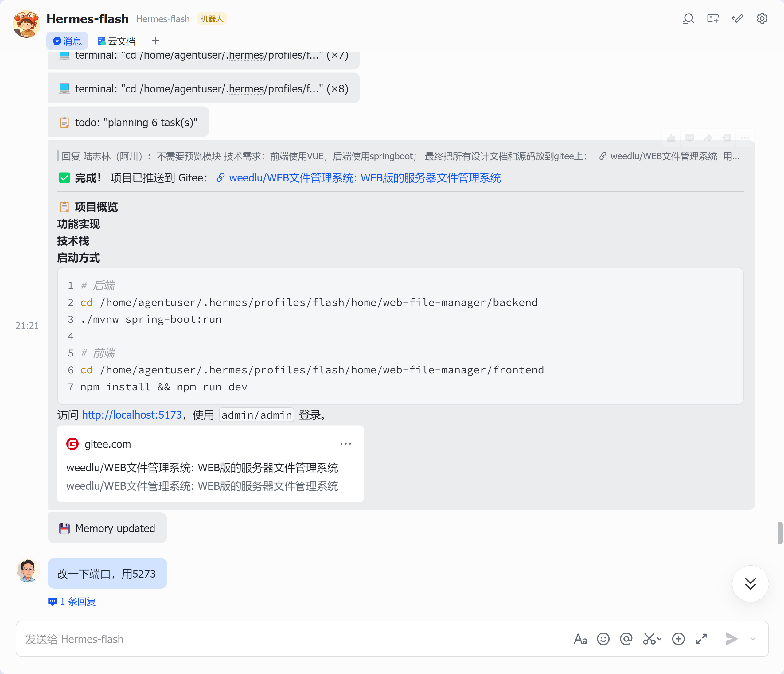The width and height of the screenshot is (784, 674).
Task: Add a new tab with plus icon
Action: tap(155, 41)
